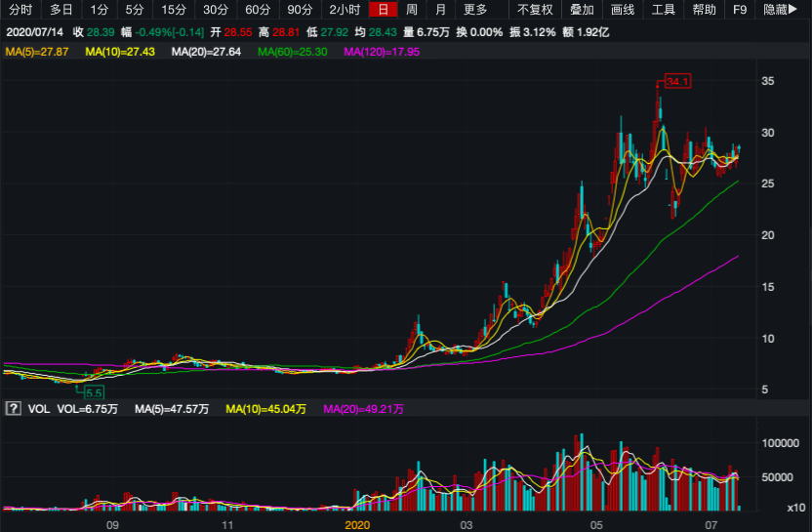Switch to the 分时 intraday chart tab
812x532 pixels.
click(x=20, y=10)
